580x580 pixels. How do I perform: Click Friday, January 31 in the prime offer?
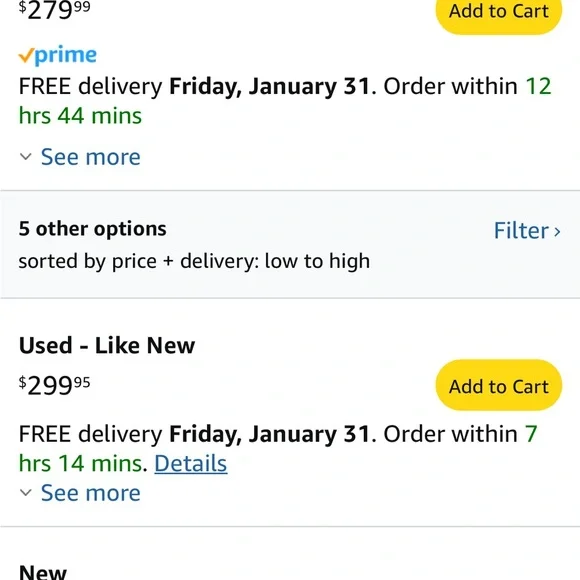pyautogui.click(x=269, y=87)
